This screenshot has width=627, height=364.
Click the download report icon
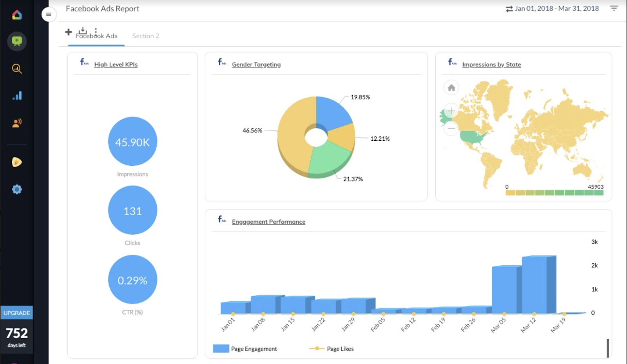point(82,31)
